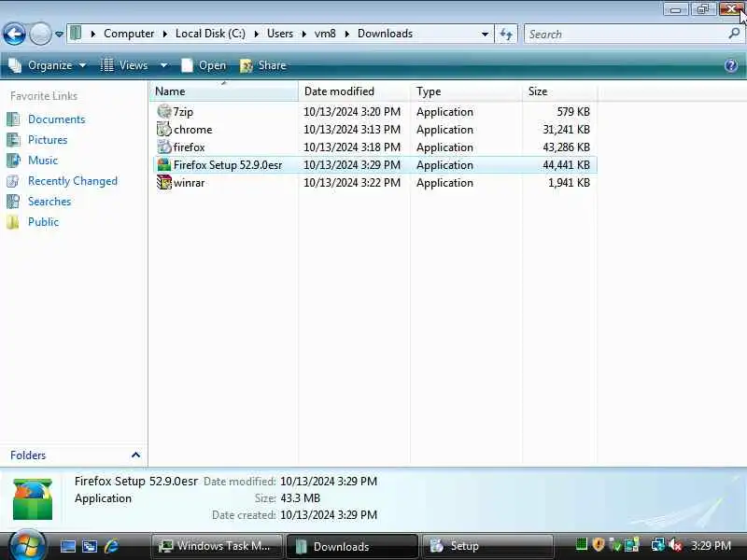Viewport: 747px width, 560px height.
Task: Open Public folder favorite link
Action: pyautogui.click(x=43, y=222)
